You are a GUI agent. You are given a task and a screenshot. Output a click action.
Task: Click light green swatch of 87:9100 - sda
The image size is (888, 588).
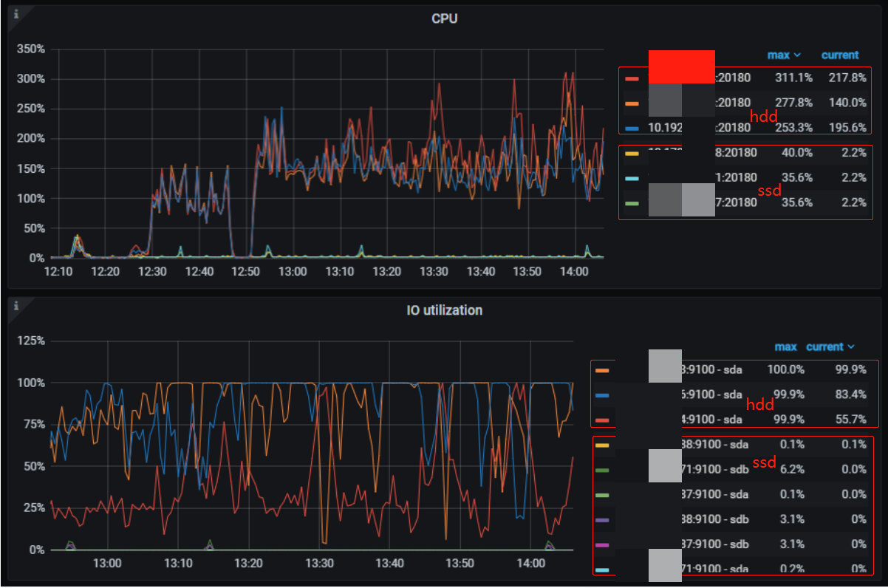(x=602, y=495)
